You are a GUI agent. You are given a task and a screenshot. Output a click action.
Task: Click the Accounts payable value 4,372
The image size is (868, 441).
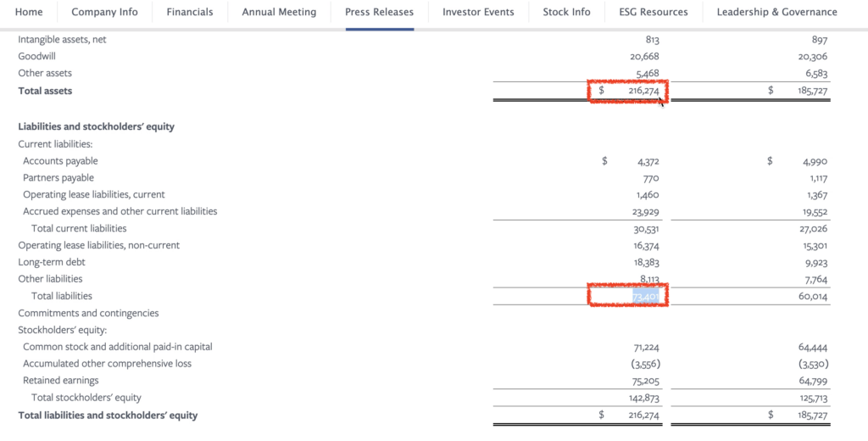click(648, 162)
